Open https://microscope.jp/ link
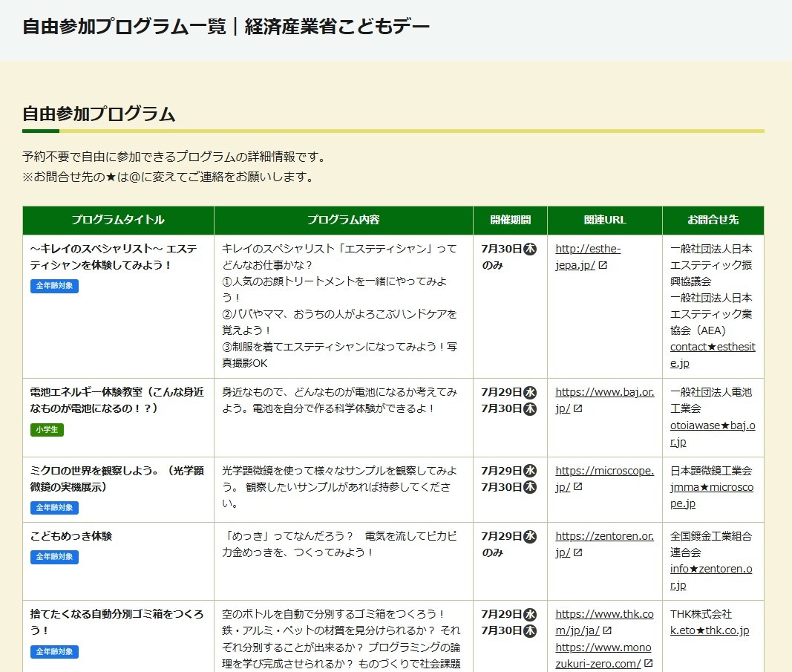 coord(605,478)
